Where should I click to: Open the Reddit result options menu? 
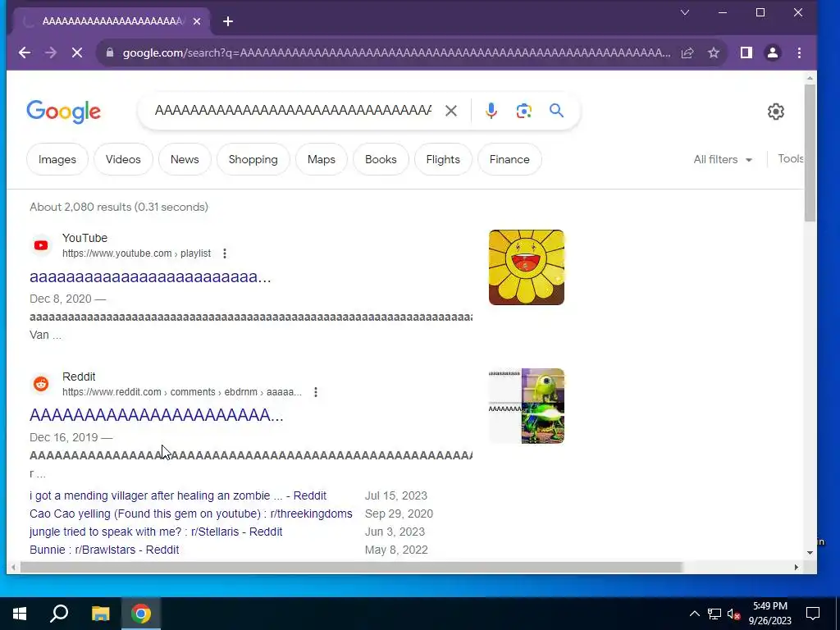pos(316,392)
